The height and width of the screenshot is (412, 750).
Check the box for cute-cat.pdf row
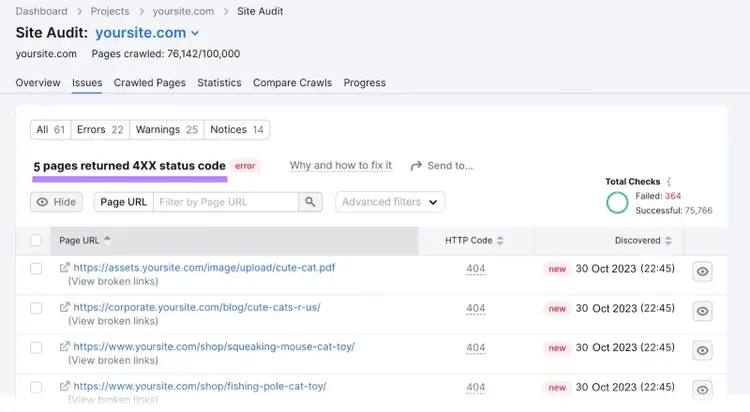[x=36, y=269]
